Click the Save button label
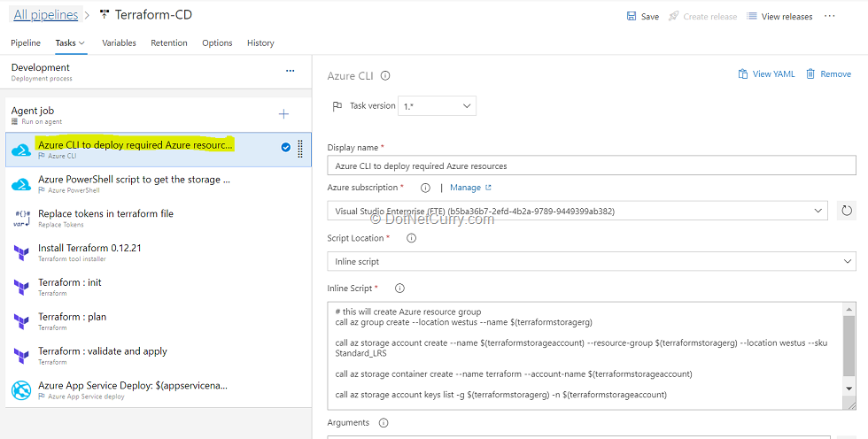Image resolution: width=868 pixels, height=439 pixels. point(650,17)
